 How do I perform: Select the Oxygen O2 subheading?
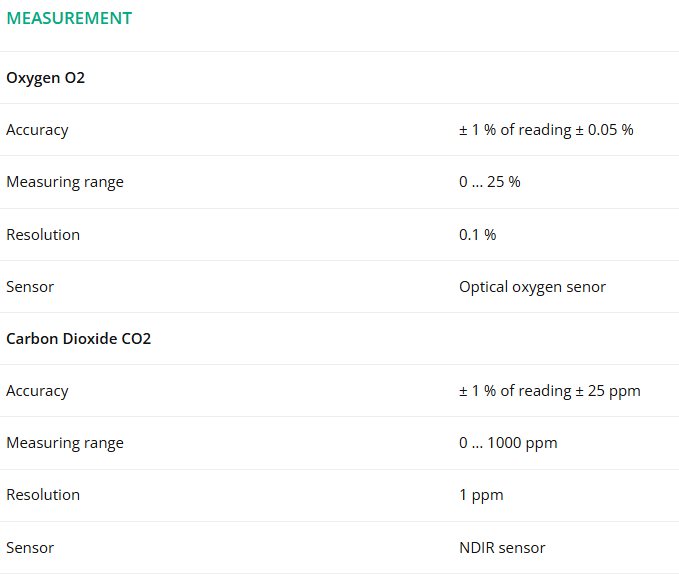45,78
